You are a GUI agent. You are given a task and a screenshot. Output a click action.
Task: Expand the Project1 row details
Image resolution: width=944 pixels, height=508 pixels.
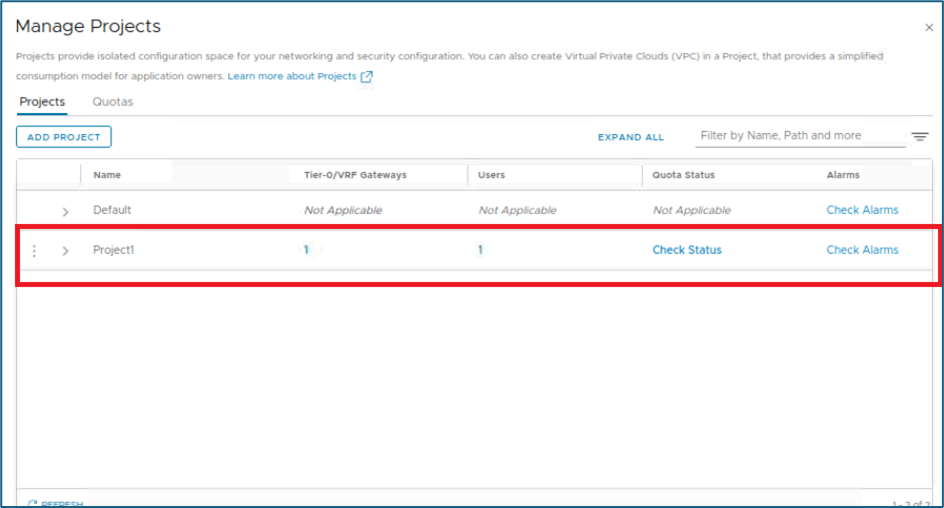click(x=66, y=251)
